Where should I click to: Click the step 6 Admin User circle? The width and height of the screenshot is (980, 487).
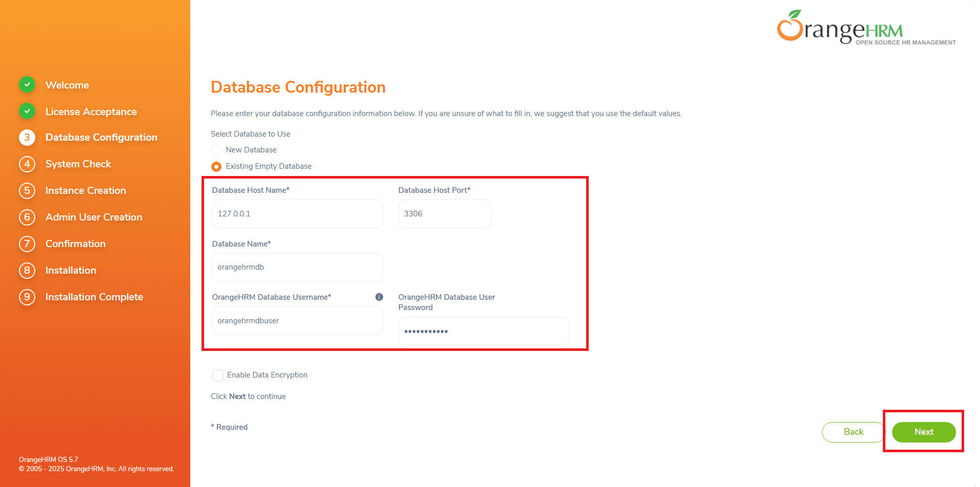(x=27, y=217)
